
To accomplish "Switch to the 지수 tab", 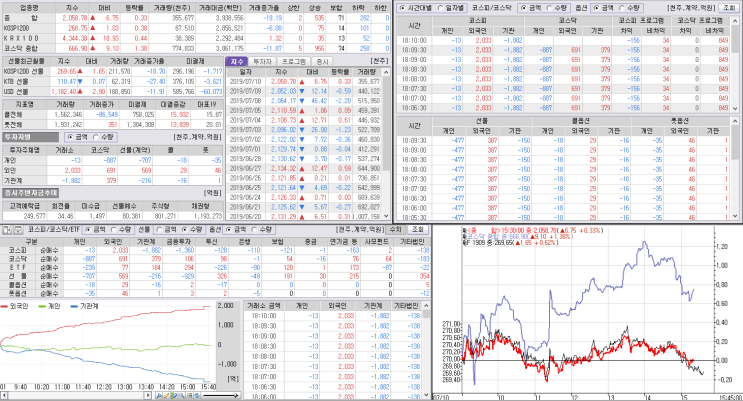I will [x=237, y=62].
